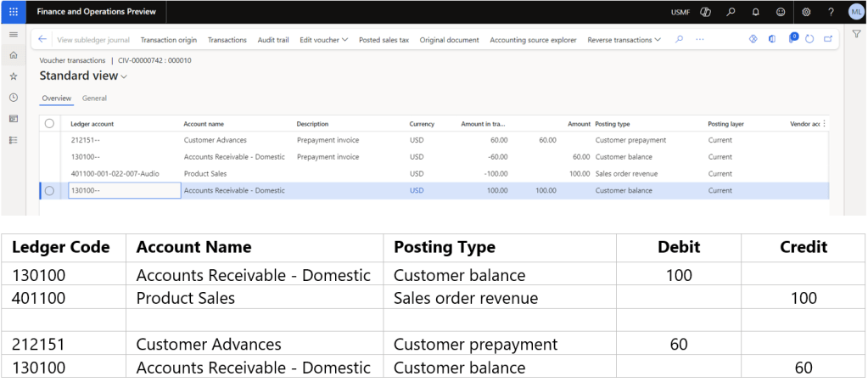Expand the Reverse transactions dropdown
The height and width of the screenshot is (382, 868).
(x=624, y=40)
